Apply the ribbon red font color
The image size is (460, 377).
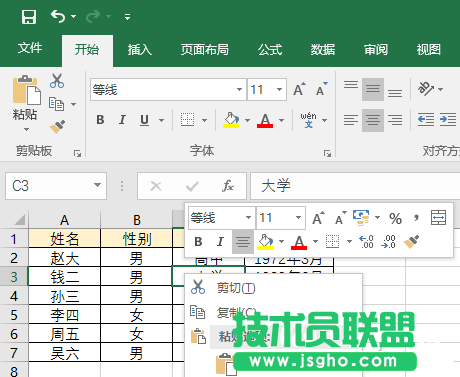[x=265, y=120]
